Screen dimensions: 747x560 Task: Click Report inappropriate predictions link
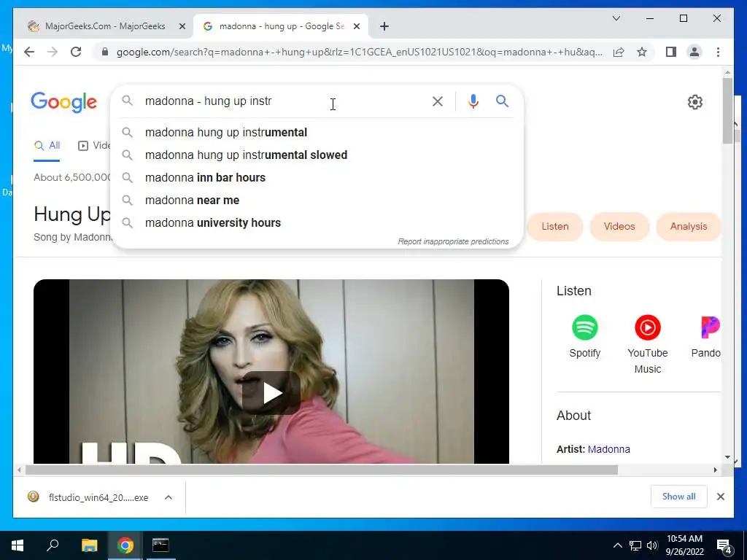click(x=453, y=241)
